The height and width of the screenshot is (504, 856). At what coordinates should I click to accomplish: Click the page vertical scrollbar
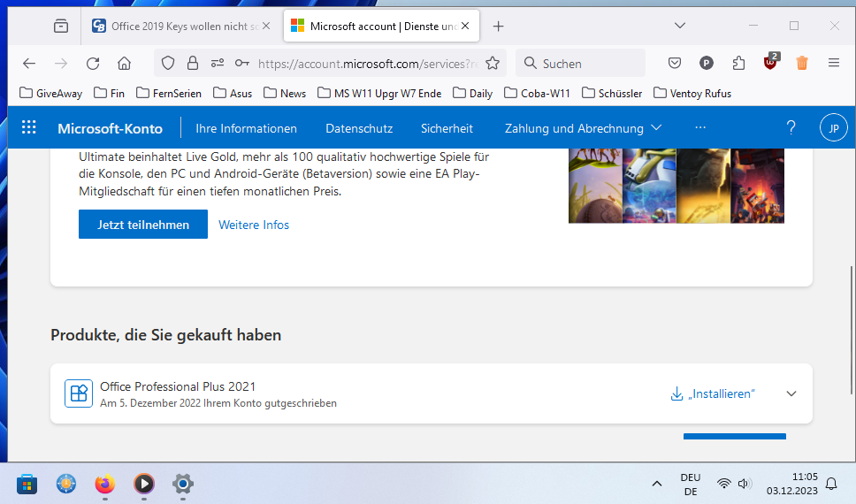pyautogui.click(x=851, y=330)
